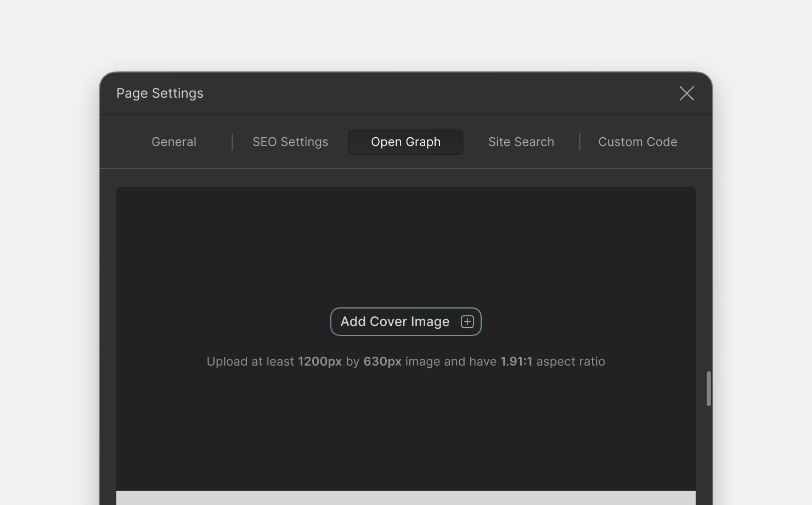Close the Page Settings dialog
The image size is (812, 505).
(x=686, y=93)
